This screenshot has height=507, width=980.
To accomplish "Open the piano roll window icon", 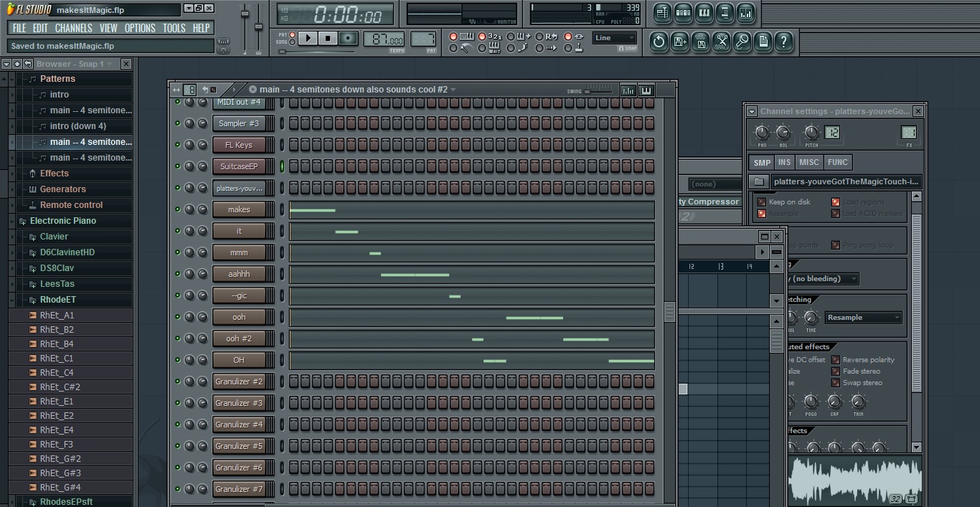I will (704, 12).
